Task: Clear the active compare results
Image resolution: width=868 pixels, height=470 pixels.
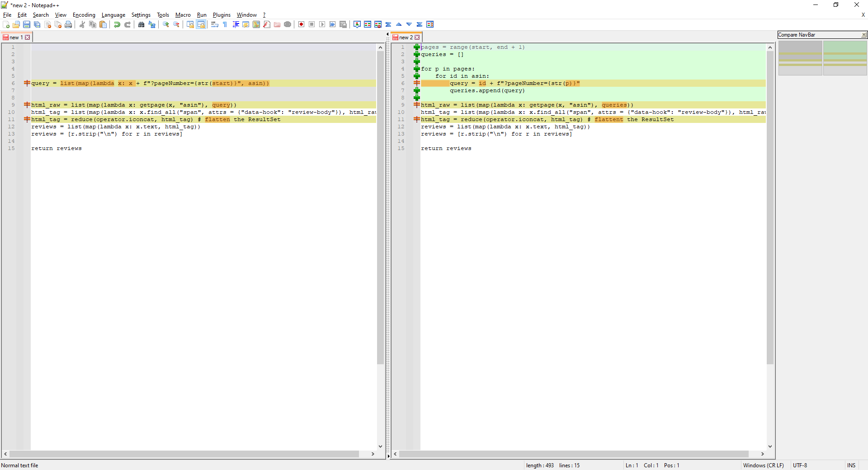Action: click(x=378, y=24)
